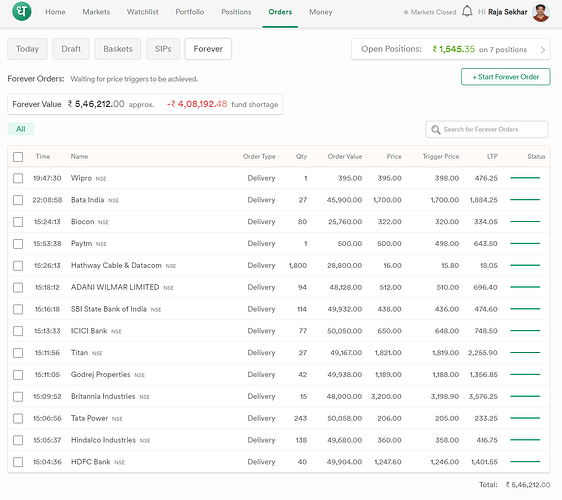The width and height of the screenshot is (562, 500).
Task: Click the search magnifier icon
Action: pyautogui.click(x=435, y=129)
